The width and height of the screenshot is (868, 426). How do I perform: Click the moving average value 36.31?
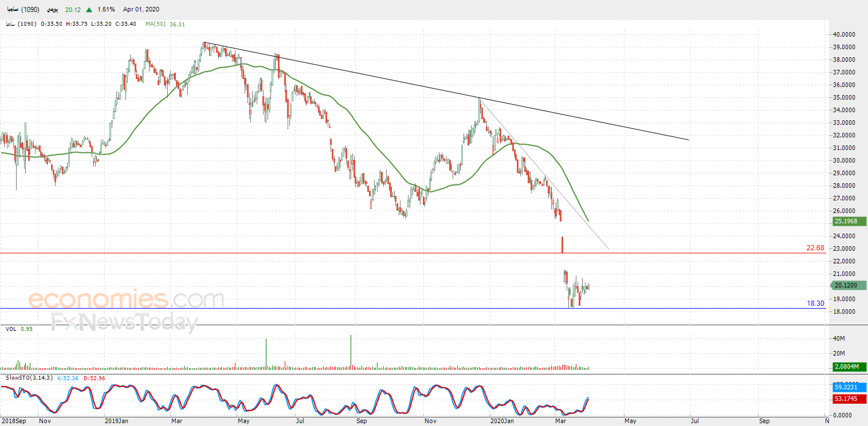[x=178, y=24]
